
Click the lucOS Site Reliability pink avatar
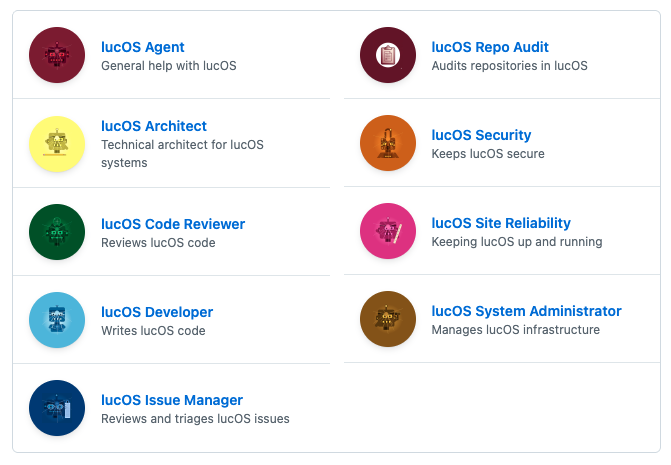[x=388, y=231]
